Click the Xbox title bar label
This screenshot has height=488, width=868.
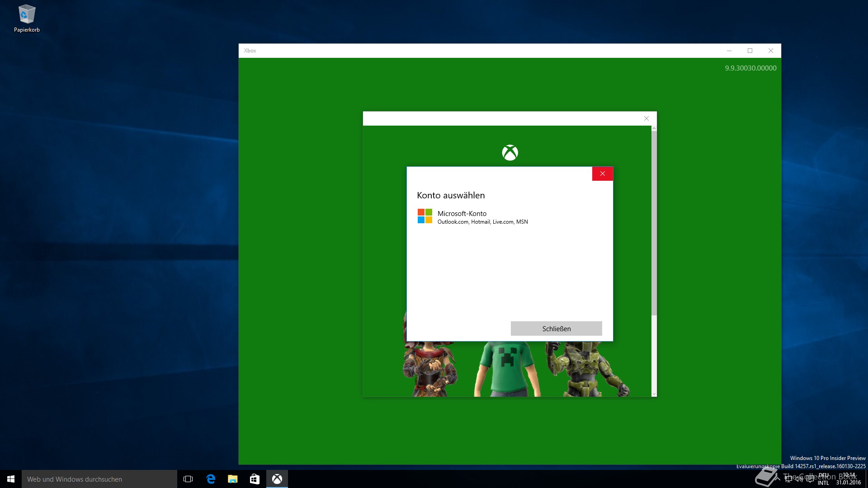[250, 51]
